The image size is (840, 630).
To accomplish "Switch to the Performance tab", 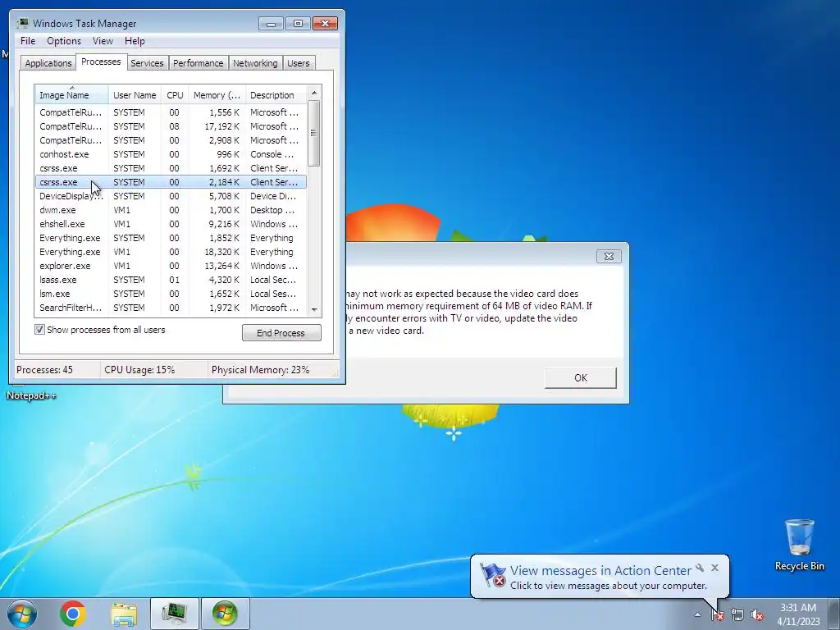I will coord(199,63).
